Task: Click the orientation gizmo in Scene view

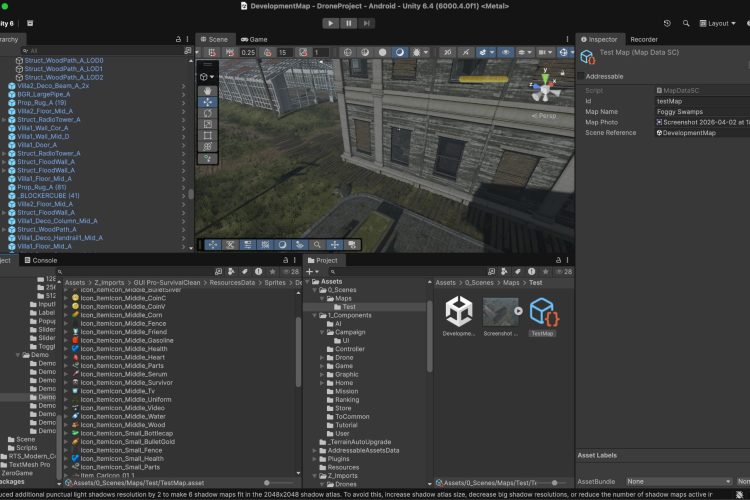Action: (544, 89)
